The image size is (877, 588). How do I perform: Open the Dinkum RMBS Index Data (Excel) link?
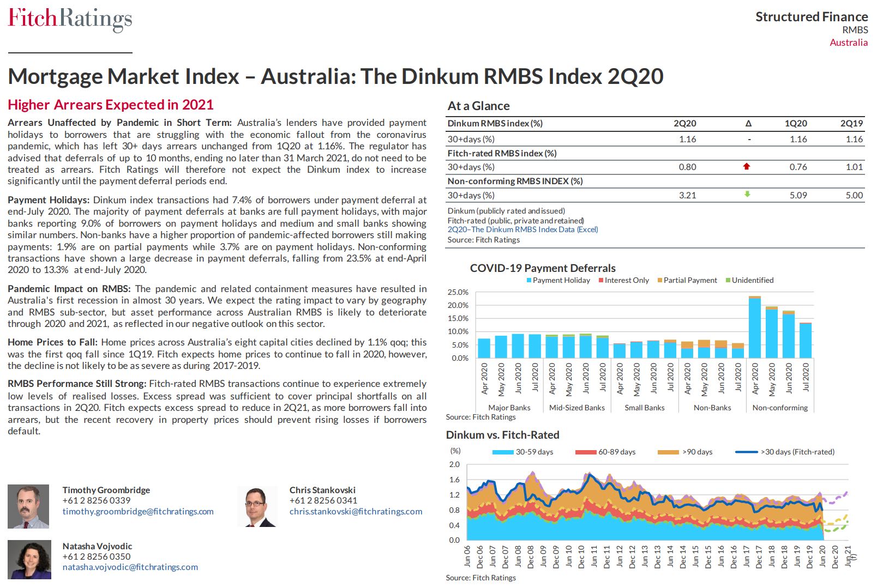click(x=523, y=229)
